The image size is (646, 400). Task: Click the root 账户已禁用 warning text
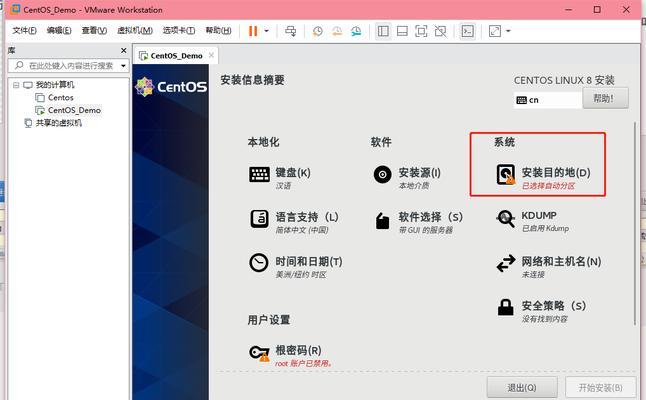303,363
